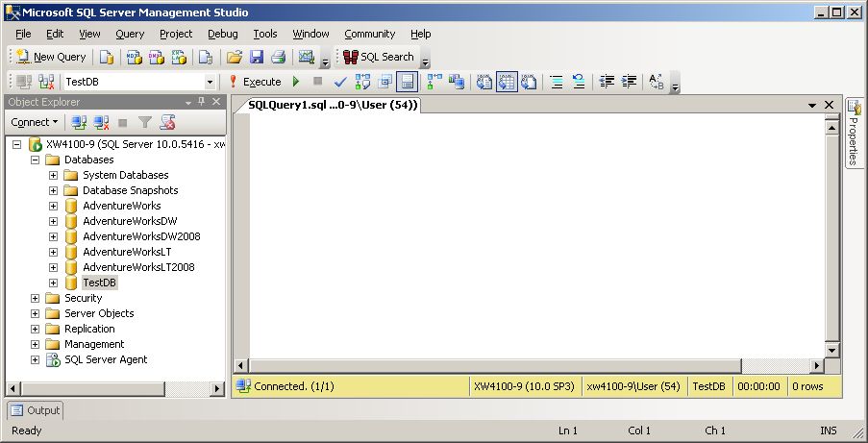
Task: Click the Print icon
Action: [278, 57]
